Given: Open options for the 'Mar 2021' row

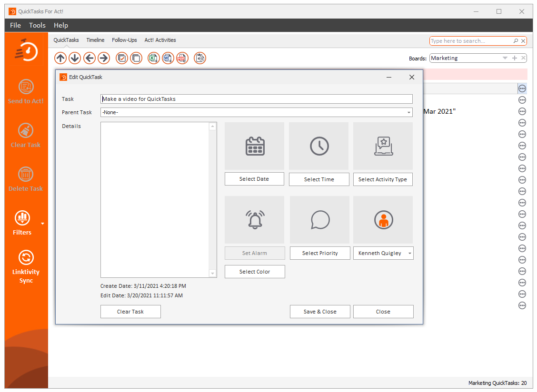Looking at the screenshot, I should (x=522, y=111).
